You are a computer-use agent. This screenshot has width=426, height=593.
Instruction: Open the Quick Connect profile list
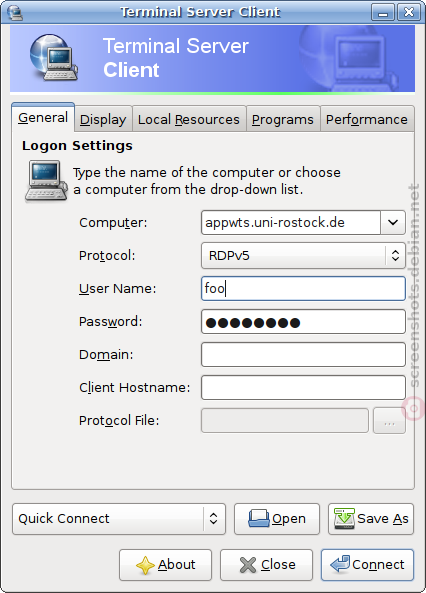tap(119, 518)
